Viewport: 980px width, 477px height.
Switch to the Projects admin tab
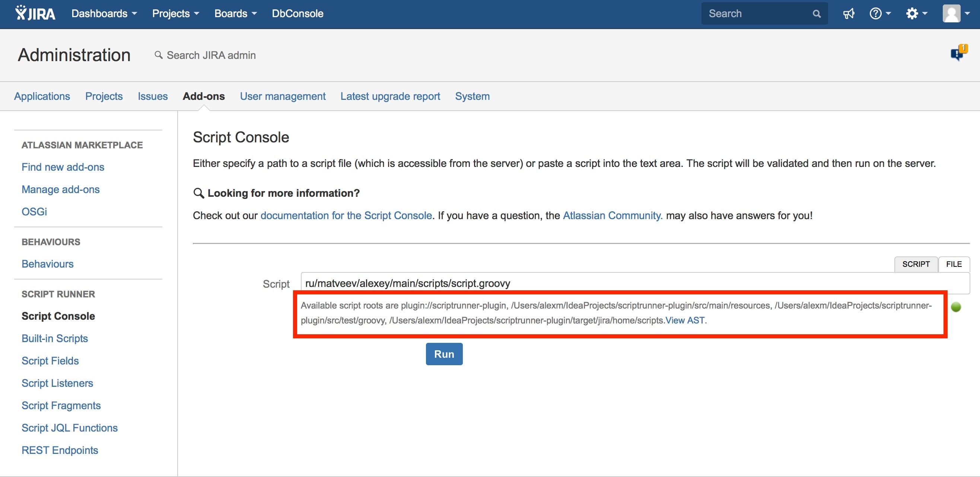pyautogui.click(x=104, y=96)
